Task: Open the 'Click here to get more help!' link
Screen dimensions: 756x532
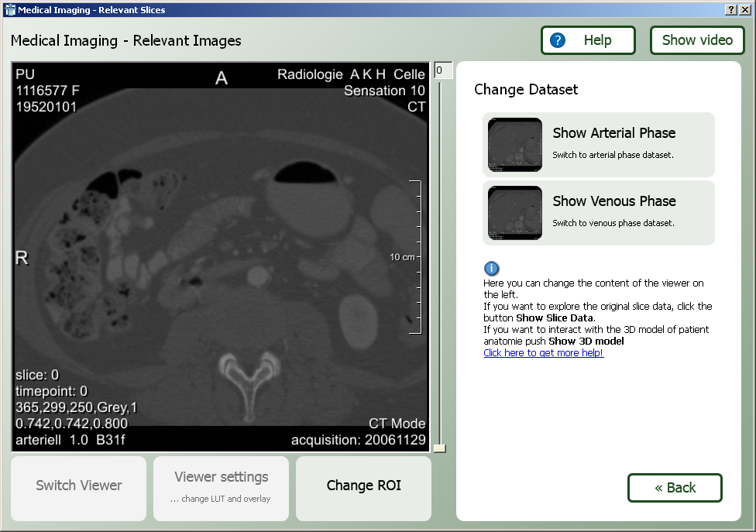Action: [x=543, y=353]
